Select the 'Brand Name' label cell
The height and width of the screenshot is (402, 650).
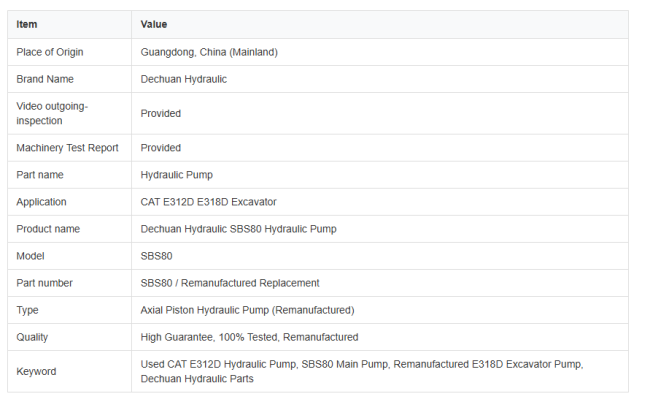pos(70,79)
